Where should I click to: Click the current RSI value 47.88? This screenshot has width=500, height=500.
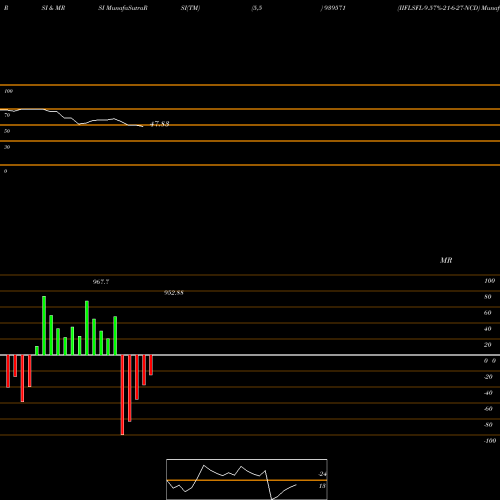point(160,124)
